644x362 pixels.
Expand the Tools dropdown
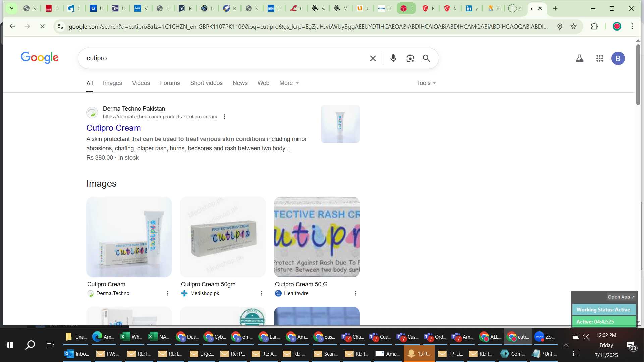[426, 83]
